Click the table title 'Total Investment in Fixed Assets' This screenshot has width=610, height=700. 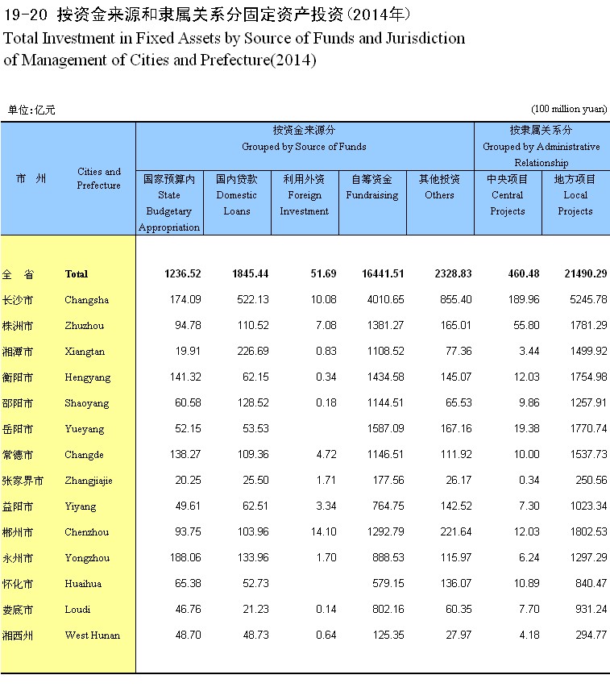click(x=234, y=38)
